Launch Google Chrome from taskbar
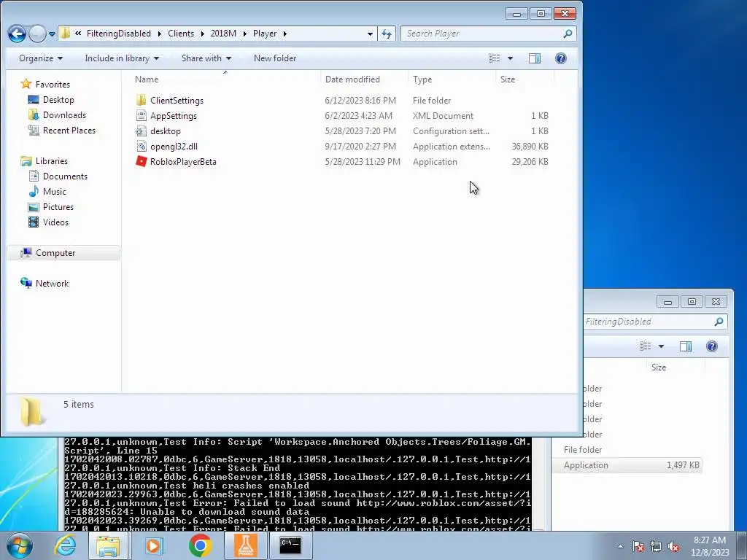 (x=200, y=545)
